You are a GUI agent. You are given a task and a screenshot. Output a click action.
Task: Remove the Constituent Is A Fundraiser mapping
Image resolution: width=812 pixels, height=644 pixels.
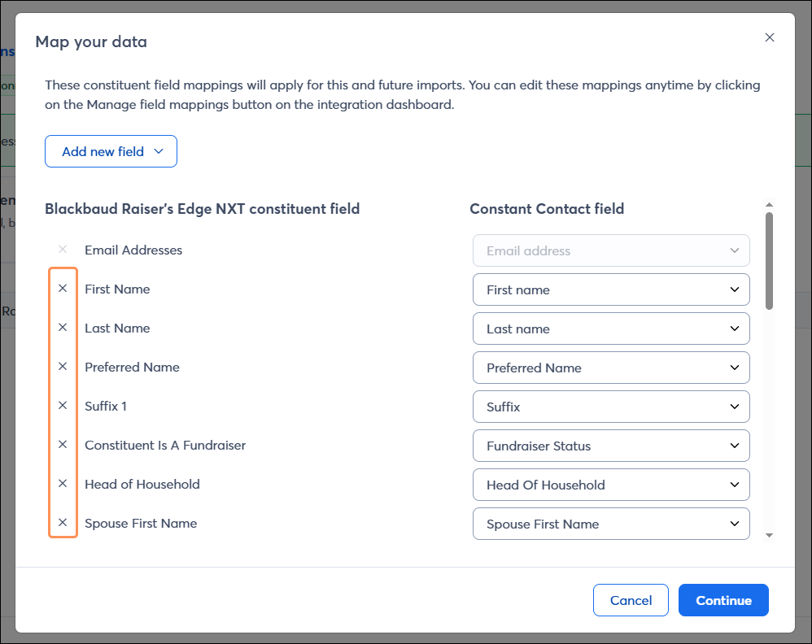click(x=63, y=445)
